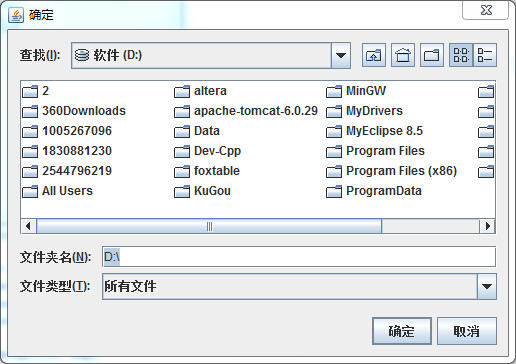The width and height of the screenshot is (516, 364).
Task: Click the folder icon beside foxtable
Action: coord(182,171)
